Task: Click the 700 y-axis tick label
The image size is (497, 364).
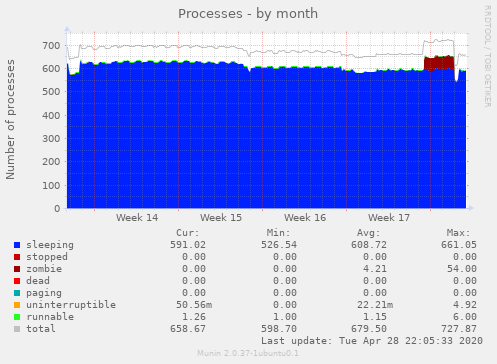Action: [x=51, y=46]
